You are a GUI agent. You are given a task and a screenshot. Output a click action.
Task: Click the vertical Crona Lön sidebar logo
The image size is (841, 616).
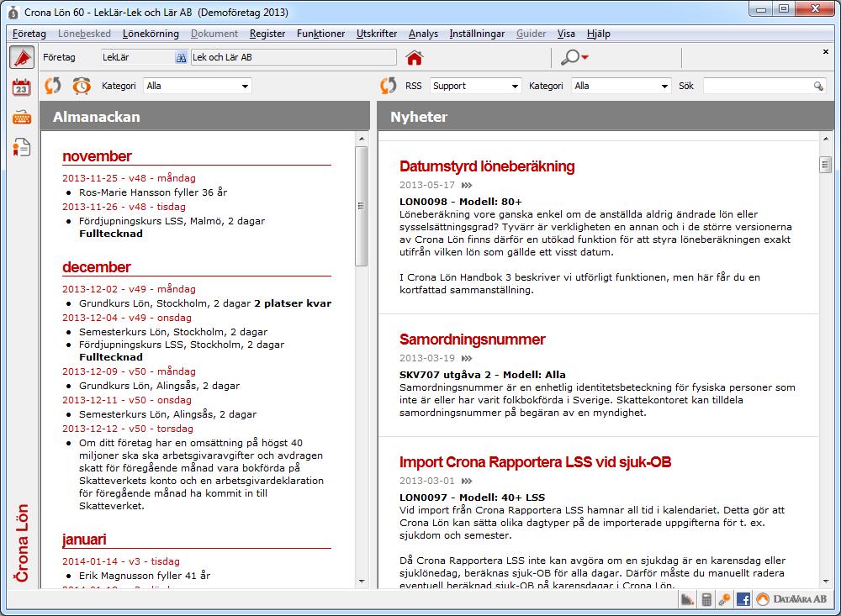(22, 543)
